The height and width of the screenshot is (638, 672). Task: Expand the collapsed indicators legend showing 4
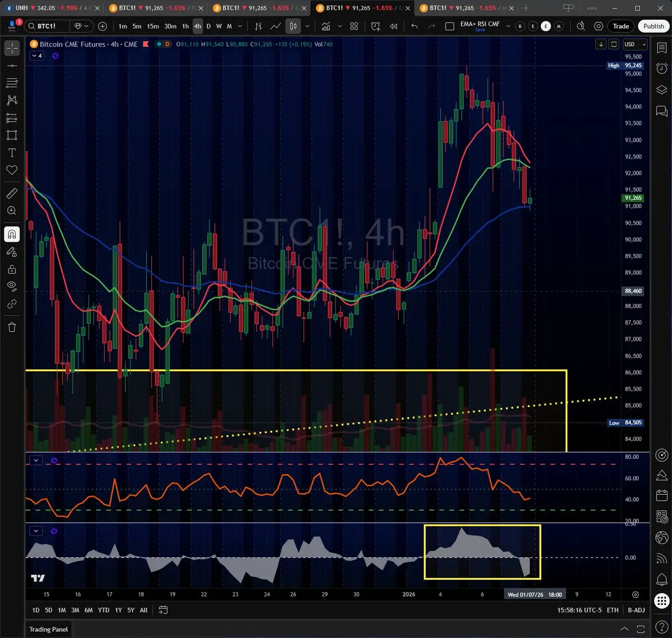(x=36, y=56)
